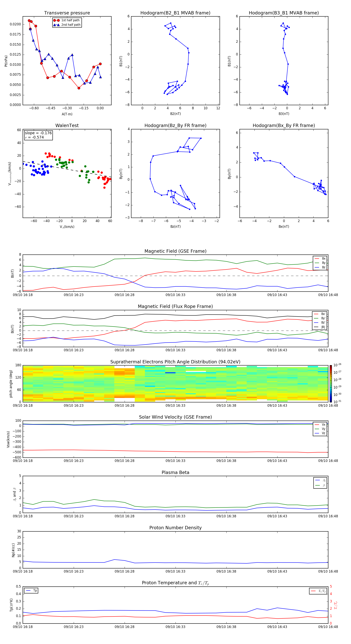Click '09/10 16:28' tick under Plasma Beta plot
351x644 pixels.
coord(124,516)
